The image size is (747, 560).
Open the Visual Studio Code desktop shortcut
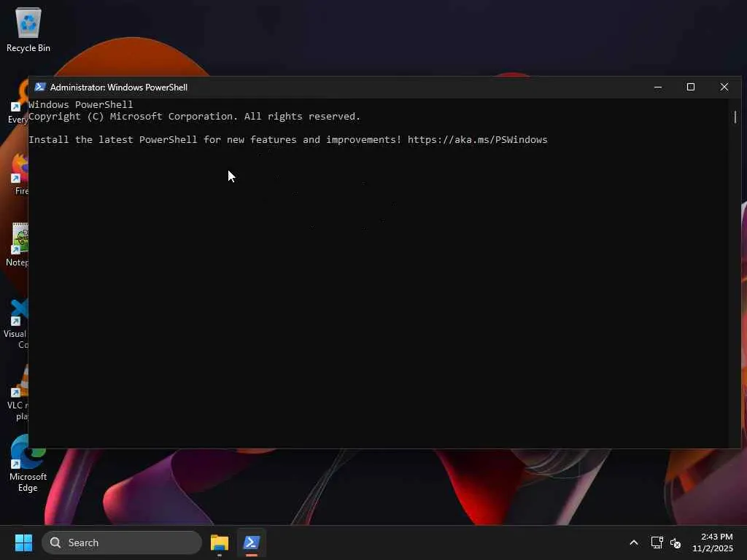(x=18, y=324)
